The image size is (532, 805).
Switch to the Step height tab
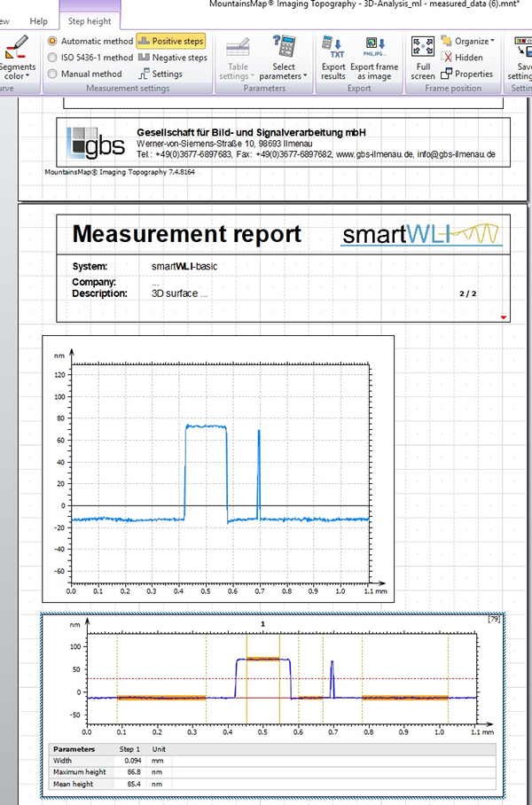(x=90, y=20)
